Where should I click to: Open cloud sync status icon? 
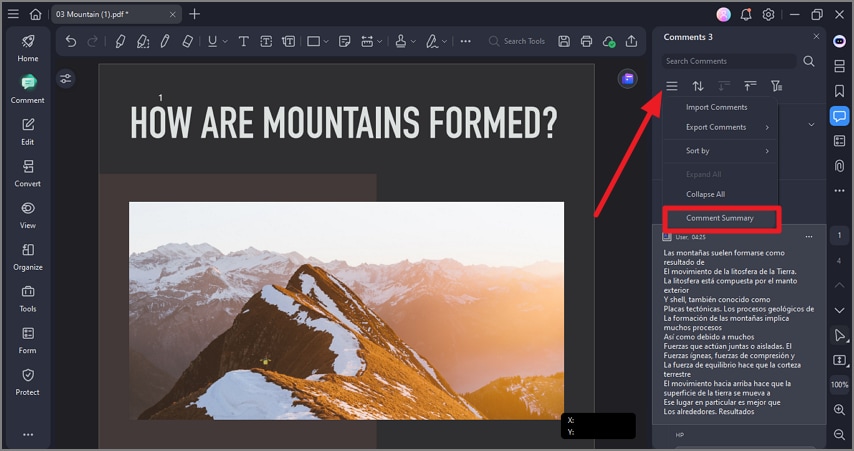click(609, 41)
